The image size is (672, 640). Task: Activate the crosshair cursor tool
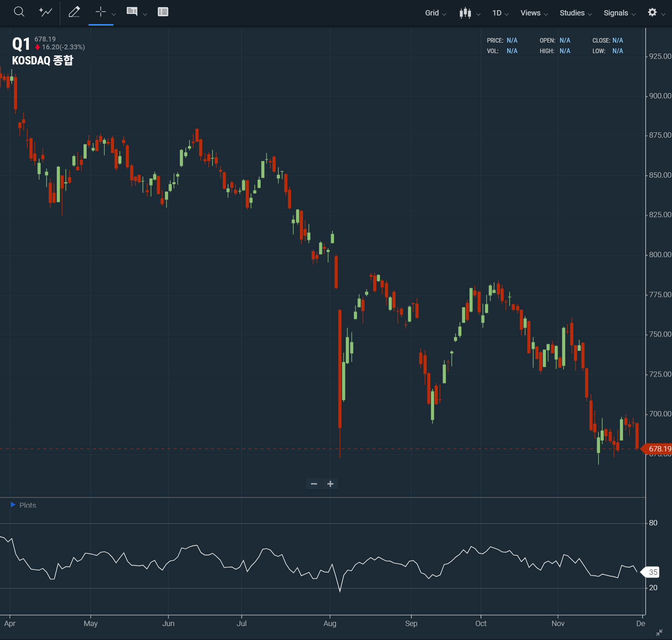pos(101,12)
